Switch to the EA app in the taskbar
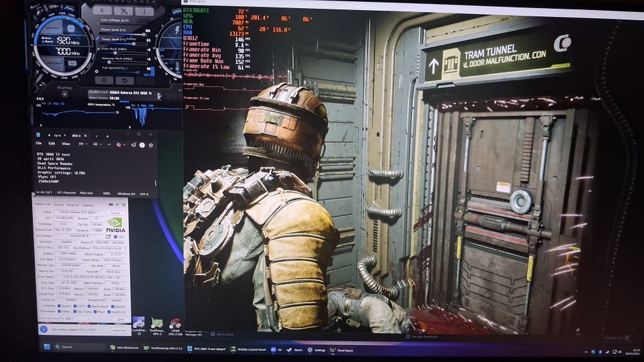The height and width of the screenshot is (362, 644). [276, 350]
